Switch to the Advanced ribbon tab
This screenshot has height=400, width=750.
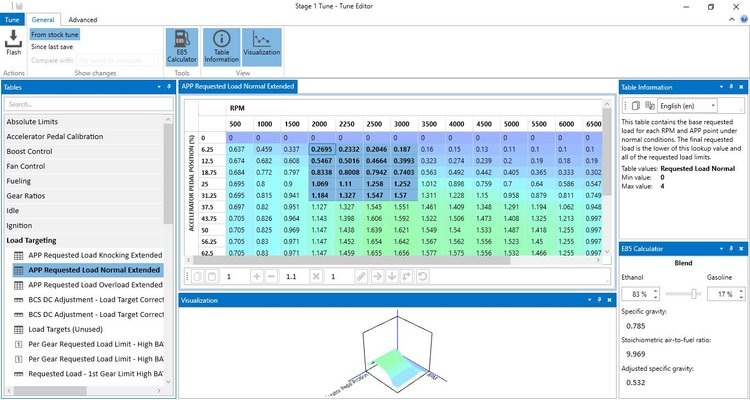point(82,19)
